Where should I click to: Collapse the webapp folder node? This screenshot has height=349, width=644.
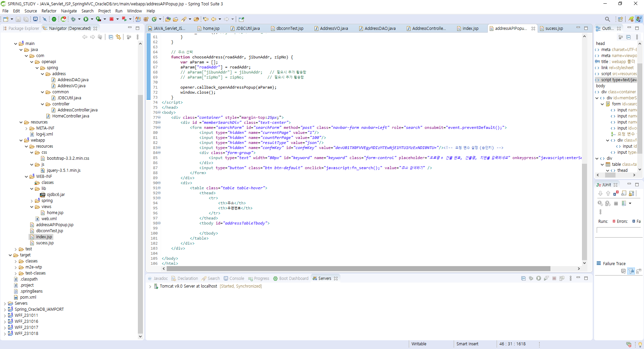point(21,140)
